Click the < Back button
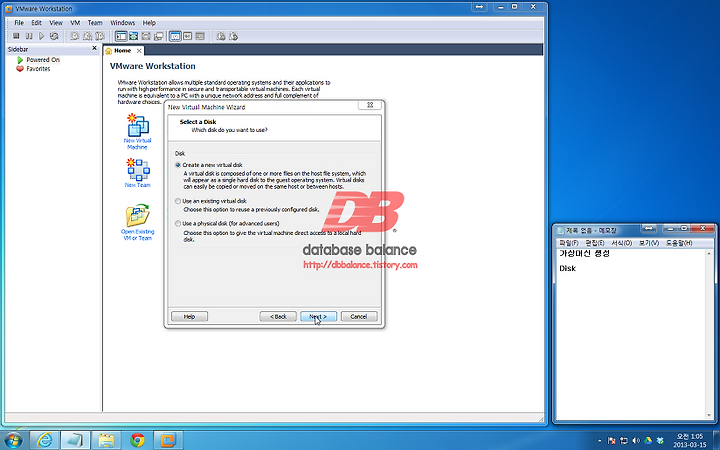Image resolution: width=720 pixels, height=450 pixels. pyautogui.click(x=278, y=316)
